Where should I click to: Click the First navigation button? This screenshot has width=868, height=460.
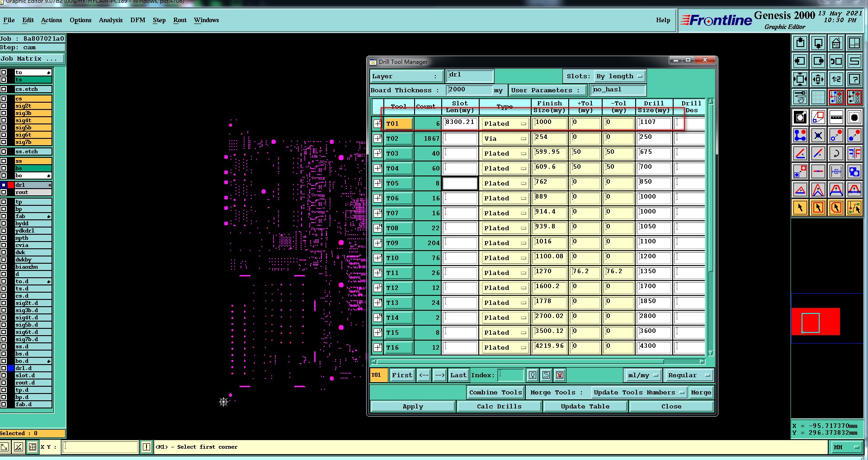coord(402,375)
